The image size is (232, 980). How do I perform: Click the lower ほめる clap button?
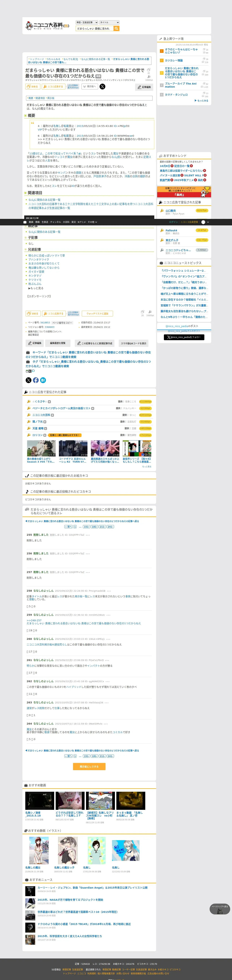click(x=33, y=313)
